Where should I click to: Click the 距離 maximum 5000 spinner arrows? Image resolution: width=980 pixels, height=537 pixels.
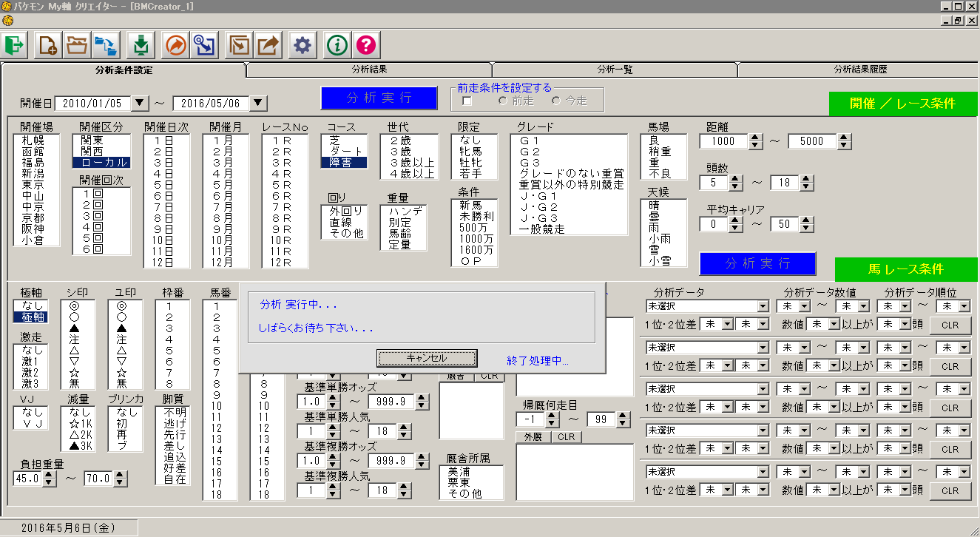tap(844, 141)
